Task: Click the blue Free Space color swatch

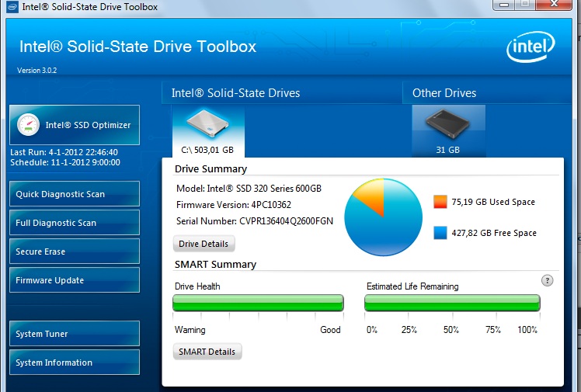Action: 440,233
